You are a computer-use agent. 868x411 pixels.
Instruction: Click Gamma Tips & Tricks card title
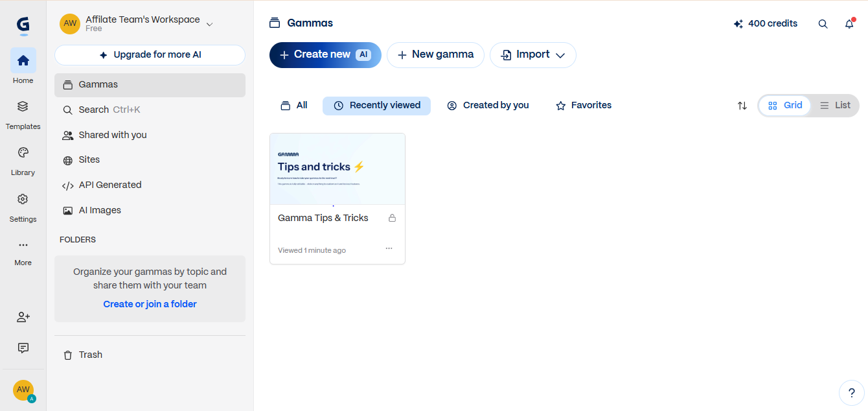pos(323,218)
